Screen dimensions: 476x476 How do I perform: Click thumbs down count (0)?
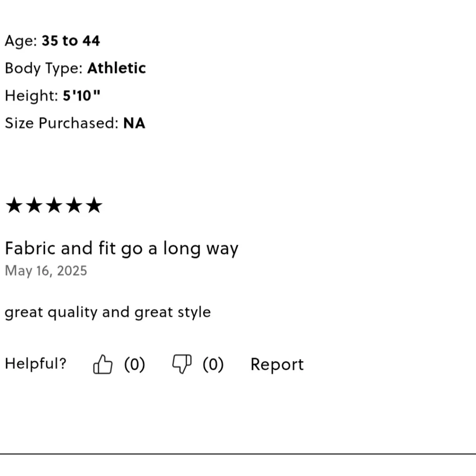coord(213,364)
